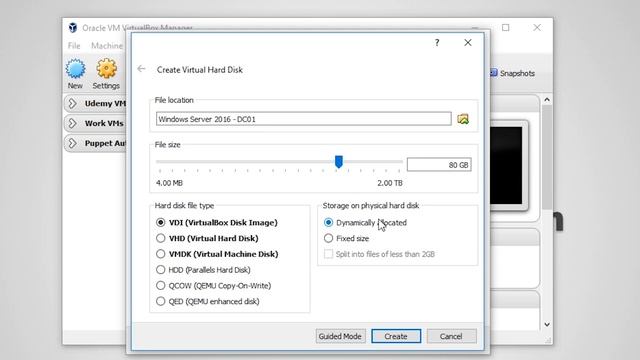The height and width of the screenshot is (360, 640).
Task: Click the VirtualBox logo in the title bar
Action: coord(73,28)
